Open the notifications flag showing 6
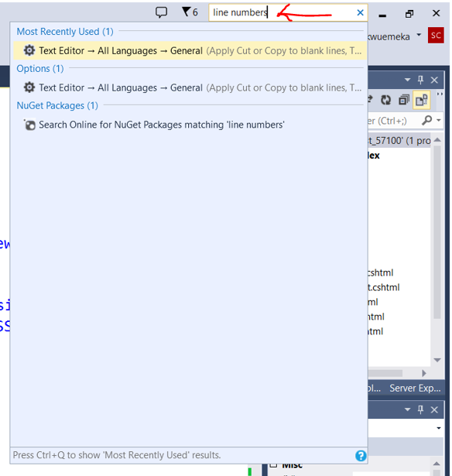The height and width of the screenshot is (476, 452). pos(190,12)
